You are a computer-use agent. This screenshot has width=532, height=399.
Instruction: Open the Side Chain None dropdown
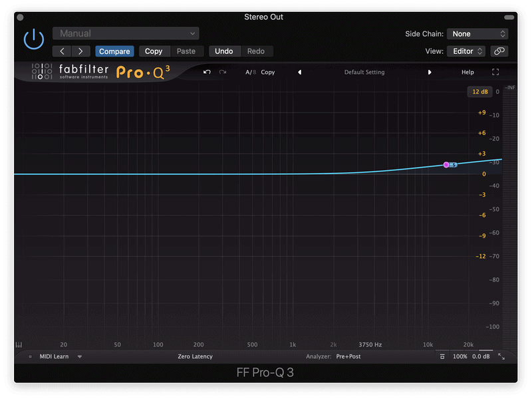coord(477,34)
